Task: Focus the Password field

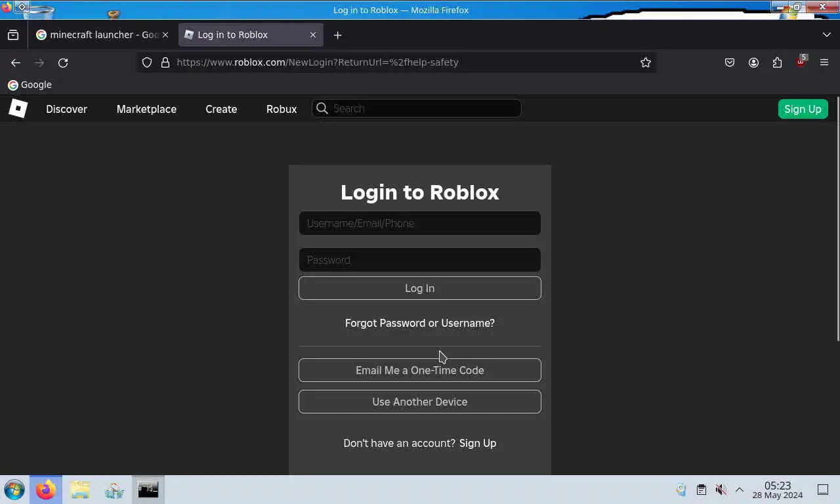Action: click(420, 260)
